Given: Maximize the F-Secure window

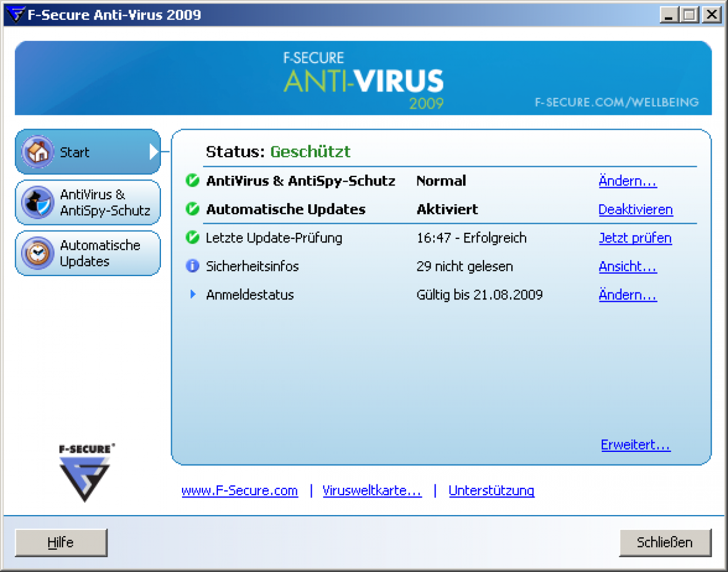Looking at the screenshot, I should 689,15.
